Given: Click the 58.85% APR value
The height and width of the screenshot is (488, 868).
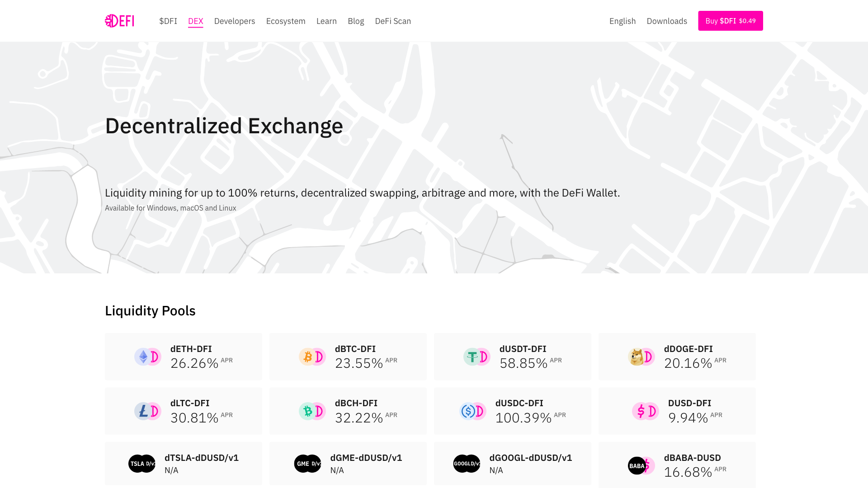Looking at the screenshot, I should (524, 363).
